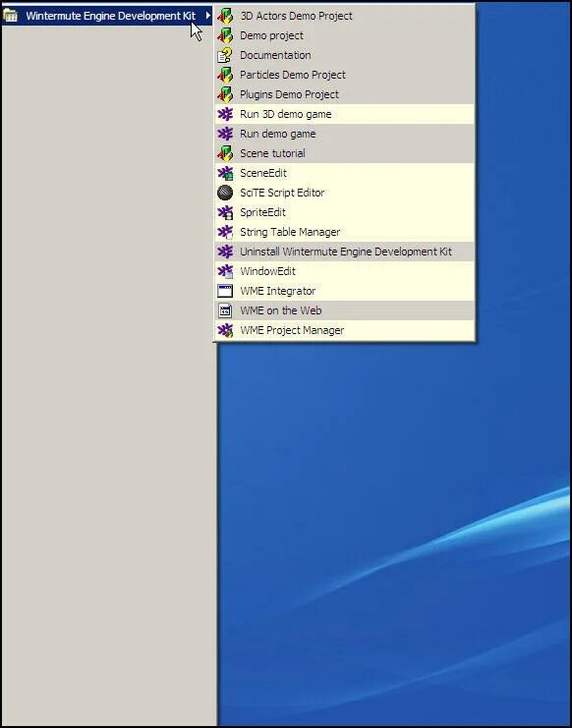The width and height of the screenshot is (572, 728).
Task: Click the Demo project icon
Action: pos(225,35)
